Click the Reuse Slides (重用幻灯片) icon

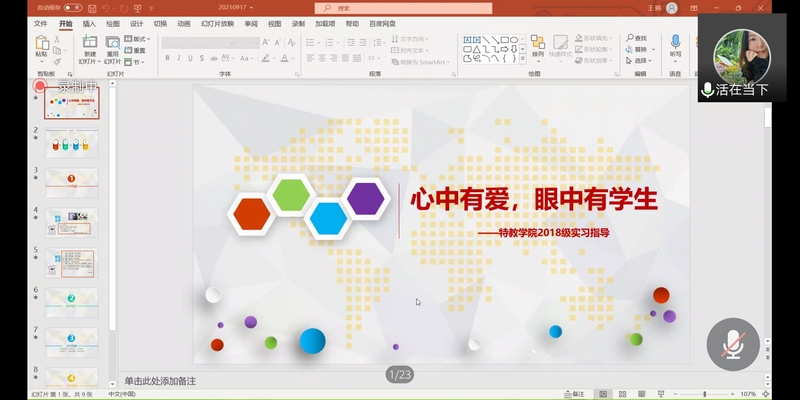[113, 44]
